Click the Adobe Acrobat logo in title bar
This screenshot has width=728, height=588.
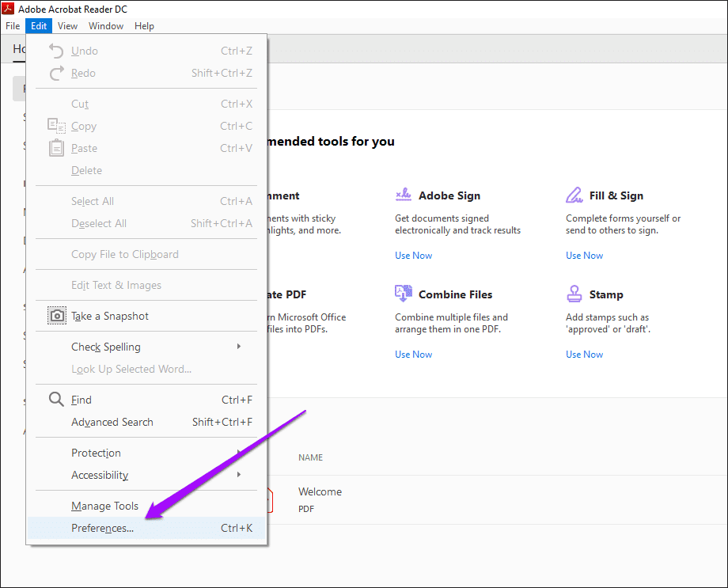click(8, 9)
